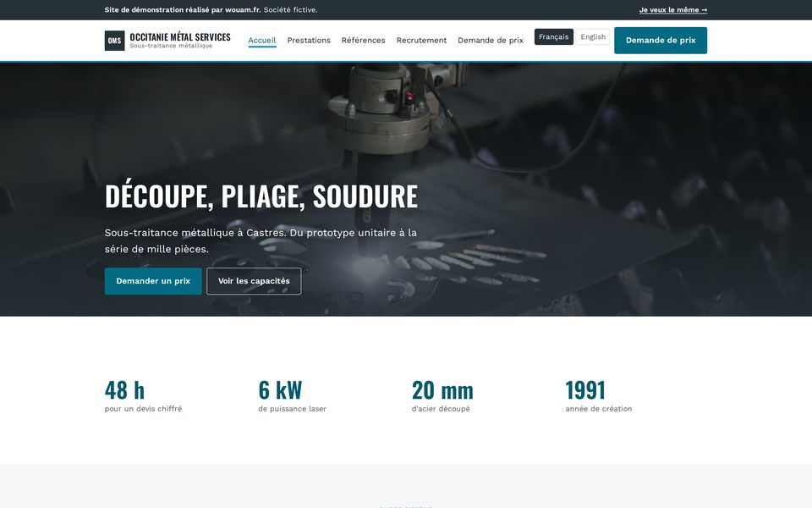This screenshot has width=812, height=508.
Task: Go to Prestations page
Action: point(309,41)
